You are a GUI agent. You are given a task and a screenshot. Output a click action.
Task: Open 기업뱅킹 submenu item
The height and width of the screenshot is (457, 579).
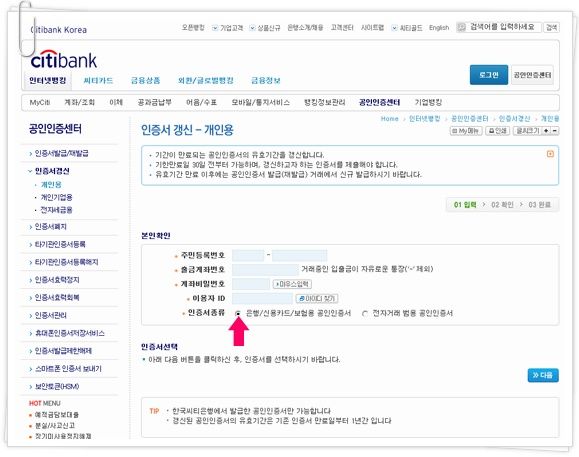428,102
